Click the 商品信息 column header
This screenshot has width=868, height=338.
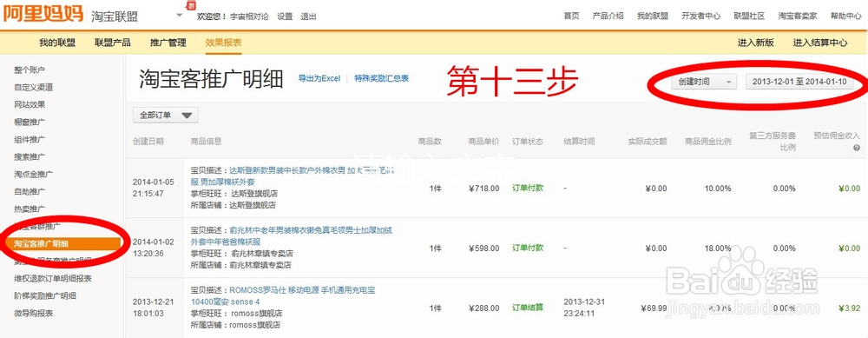pos(206,142)
